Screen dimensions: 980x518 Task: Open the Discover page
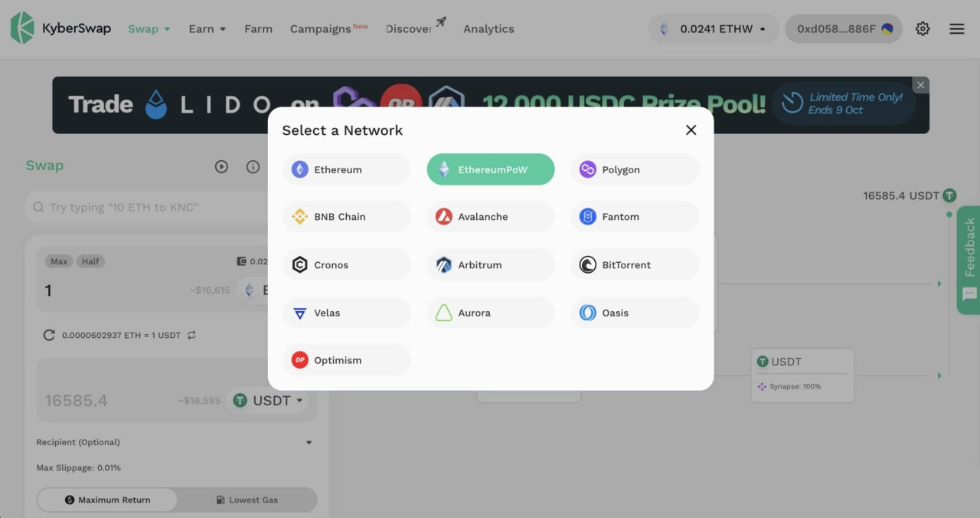point(416,28)
